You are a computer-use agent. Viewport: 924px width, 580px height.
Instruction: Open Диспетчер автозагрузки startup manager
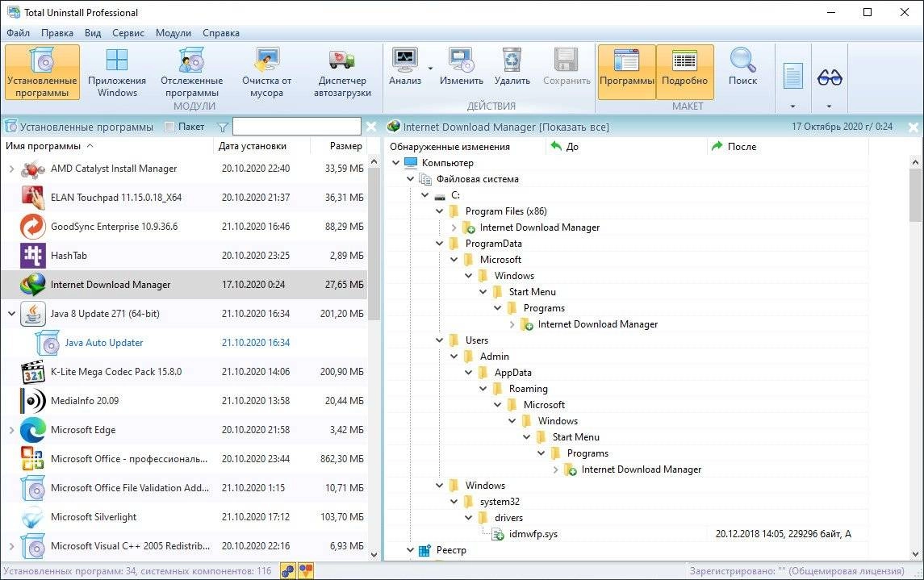click(342, 73)
